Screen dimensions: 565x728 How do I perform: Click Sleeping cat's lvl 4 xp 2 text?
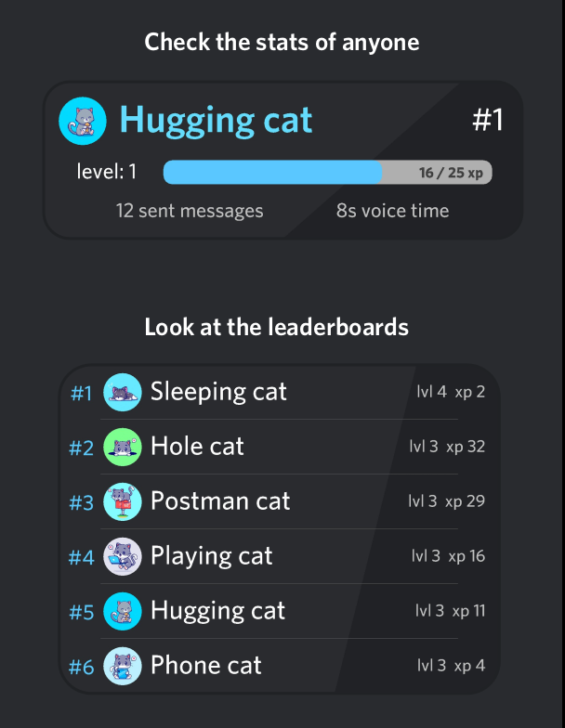click(x=451, y=392)
